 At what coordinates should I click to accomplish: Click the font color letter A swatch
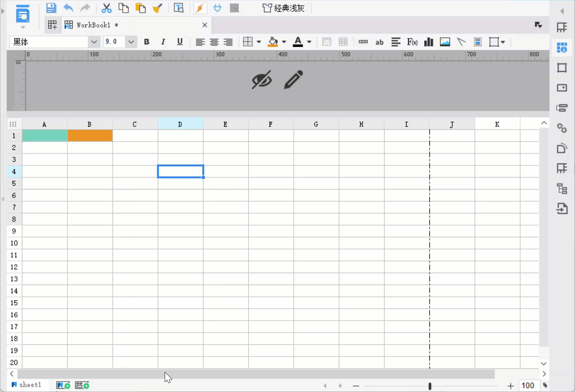(298, 42)
